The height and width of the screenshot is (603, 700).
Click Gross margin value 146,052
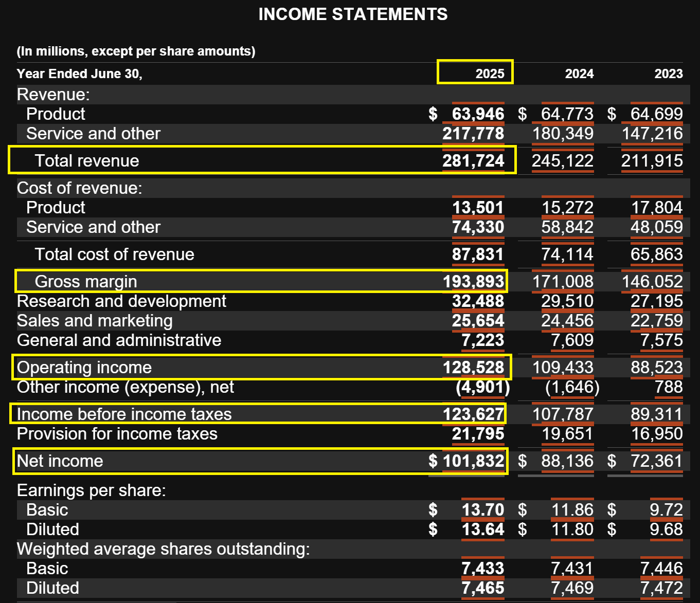point(652,281)
